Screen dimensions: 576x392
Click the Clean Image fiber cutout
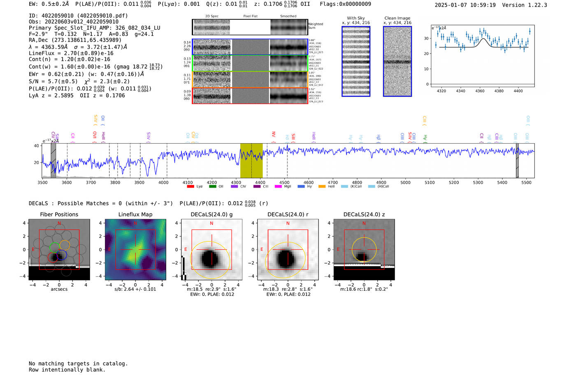point(397,61)
